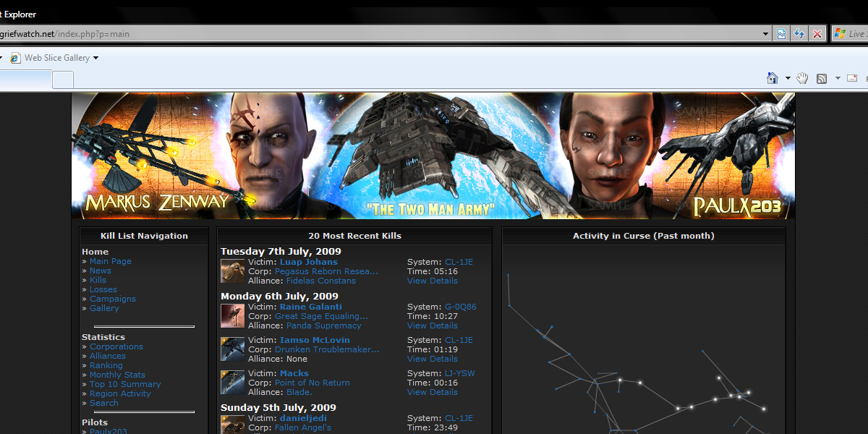Image resolution: width=868 pixels, height=434 pixels.
Task: Open alliance Fidelas Constans link
Action: tap(321, 281)
